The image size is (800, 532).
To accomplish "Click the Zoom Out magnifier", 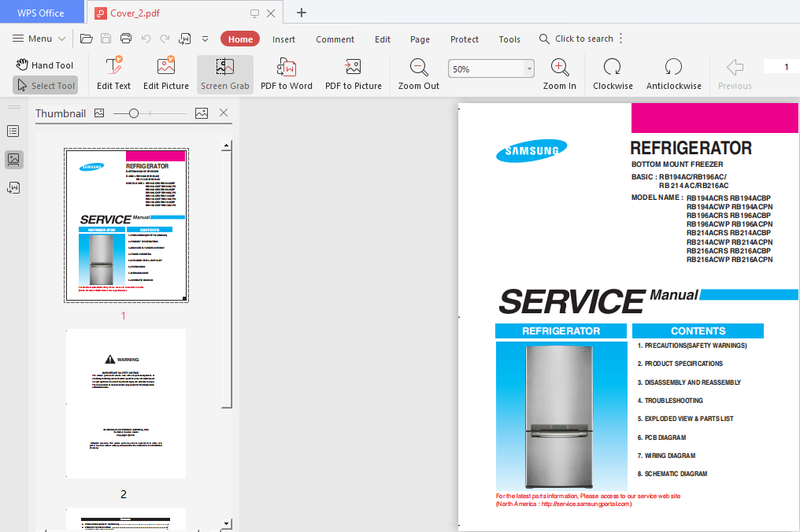I will (418, 74).
